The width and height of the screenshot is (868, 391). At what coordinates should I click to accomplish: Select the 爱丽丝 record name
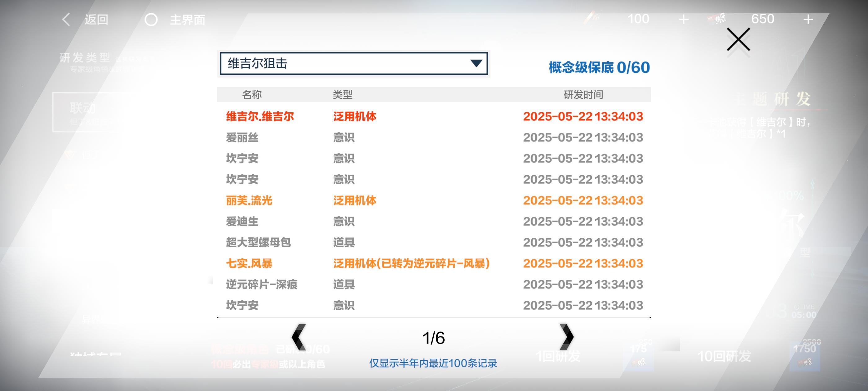[242, 138]
